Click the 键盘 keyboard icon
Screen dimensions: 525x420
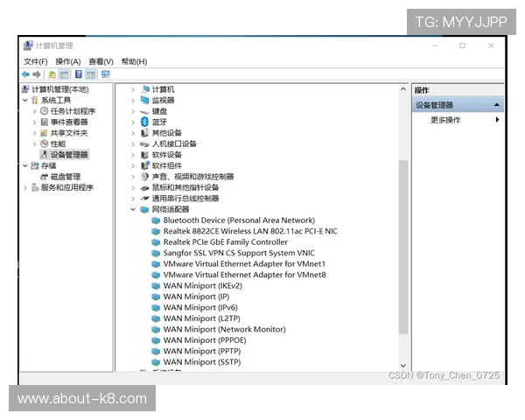point(144,111)
